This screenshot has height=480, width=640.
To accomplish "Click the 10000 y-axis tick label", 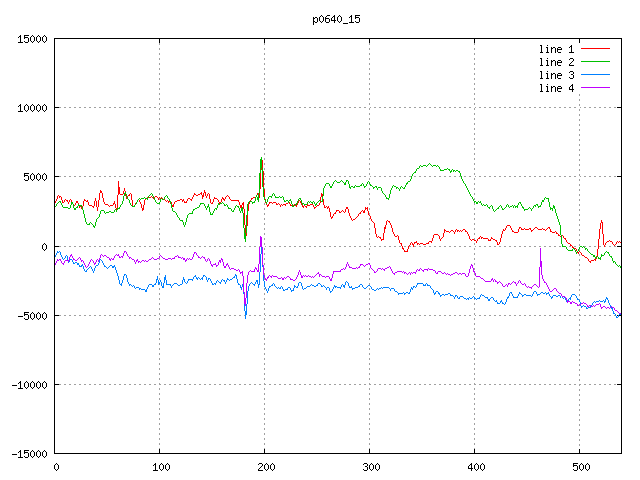I will pyautogui.click(x=31, y=108).
